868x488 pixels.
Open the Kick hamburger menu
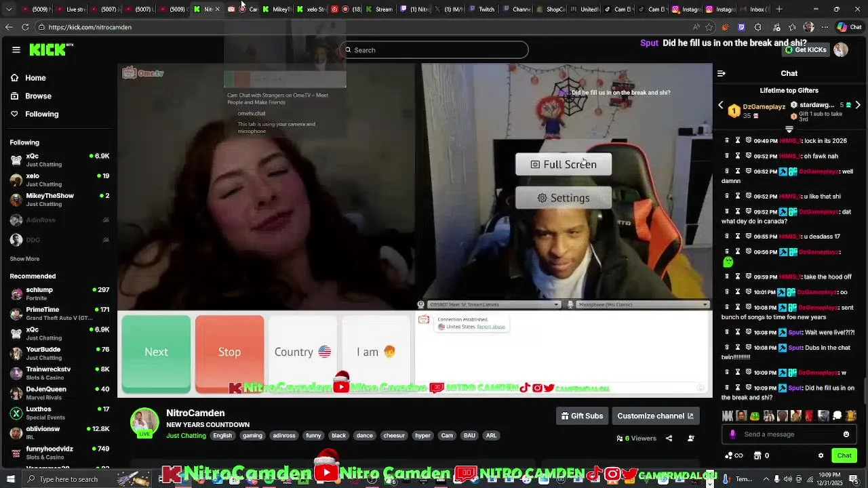point(16,49)
